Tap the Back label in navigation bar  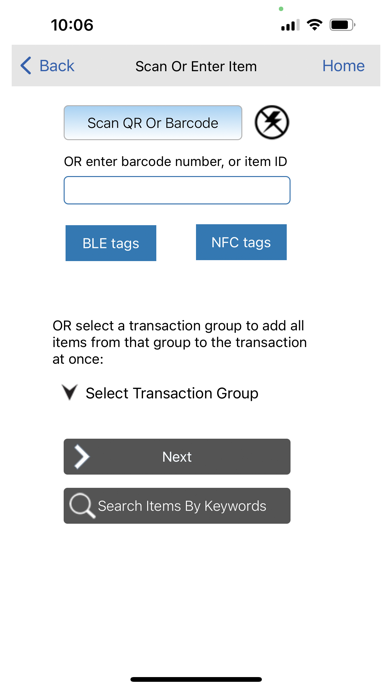point(57,66)
